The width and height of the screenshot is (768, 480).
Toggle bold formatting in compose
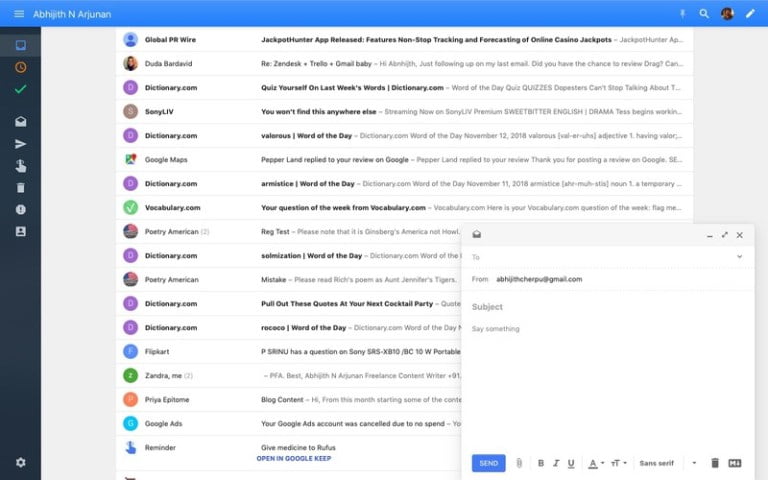tap(541, 463)
